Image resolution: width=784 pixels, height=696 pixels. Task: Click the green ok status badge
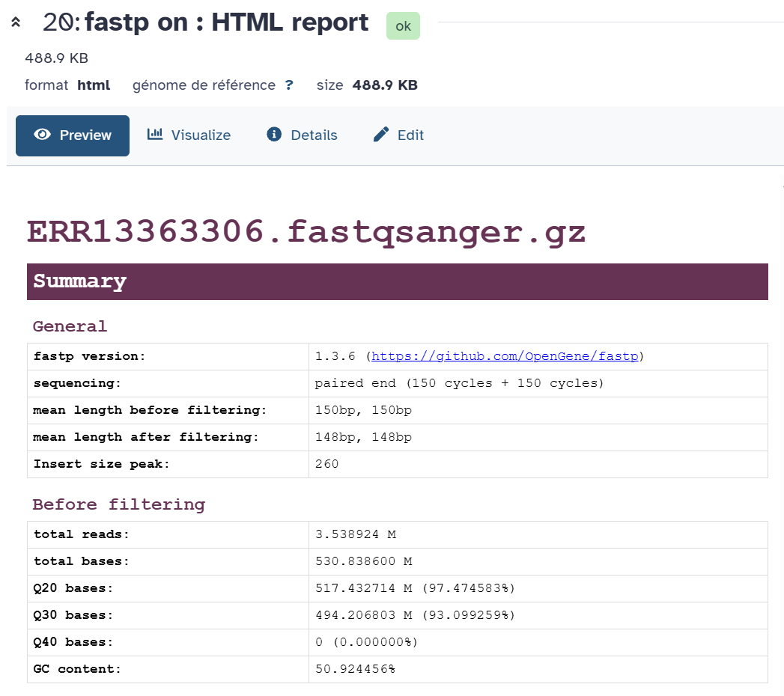tap(403, 26)
